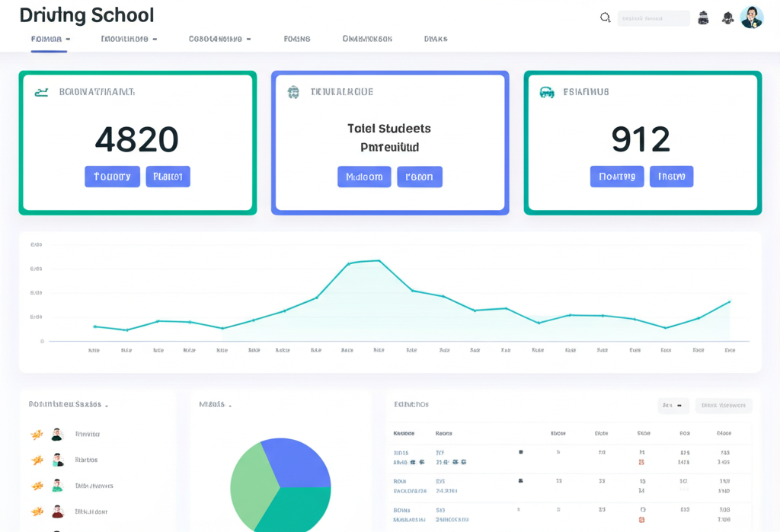This screenshot has height=532, width=780.
Task: Click the Driving School logo
Action: pos(86,14)
